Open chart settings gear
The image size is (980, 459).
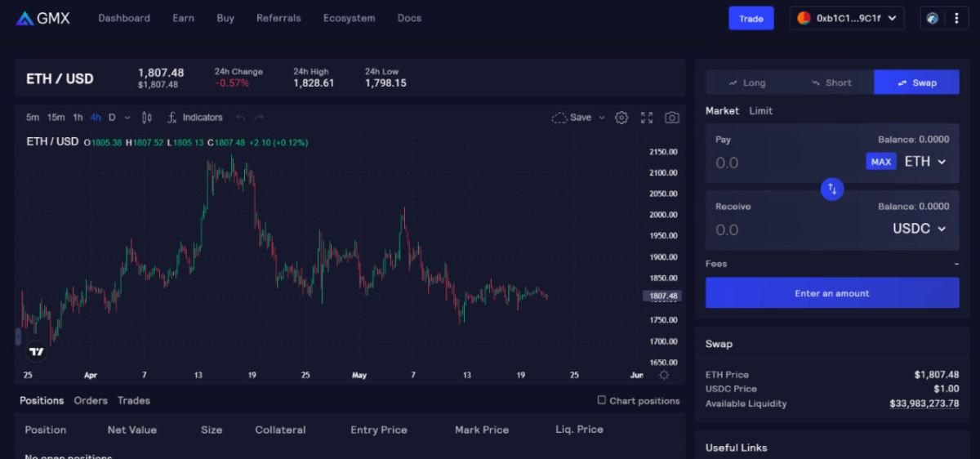click(x=621, y=118)
